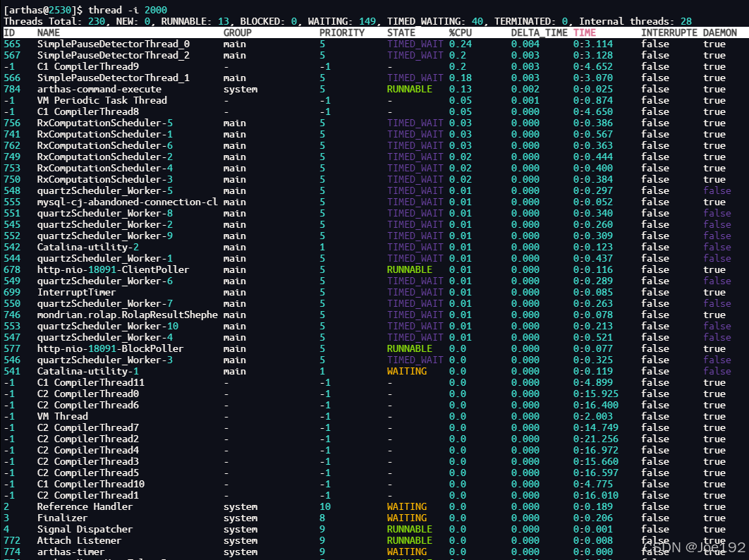The image size is (749, 560).
Task: Click quartzScheduler_Worker-8 thread name
Action: pyautogui.click(x=105, y=213)
